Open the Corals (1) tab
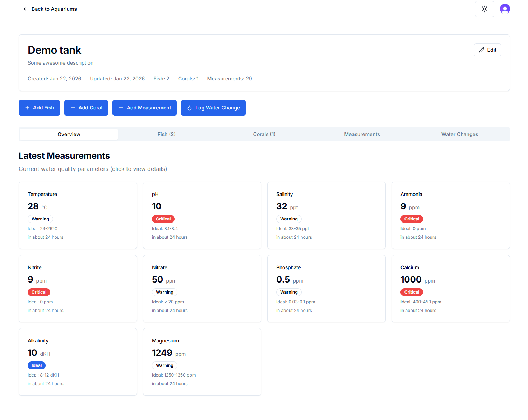This screenshot has width=528, height=420. (x=264, y=134)
